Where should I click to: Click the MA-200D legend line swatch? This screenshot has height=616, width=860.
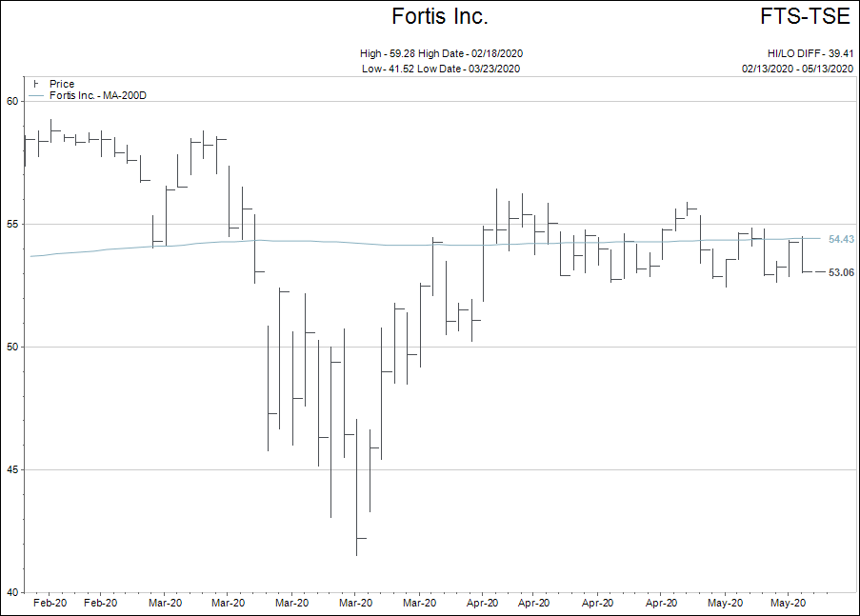tap(36, 96)
